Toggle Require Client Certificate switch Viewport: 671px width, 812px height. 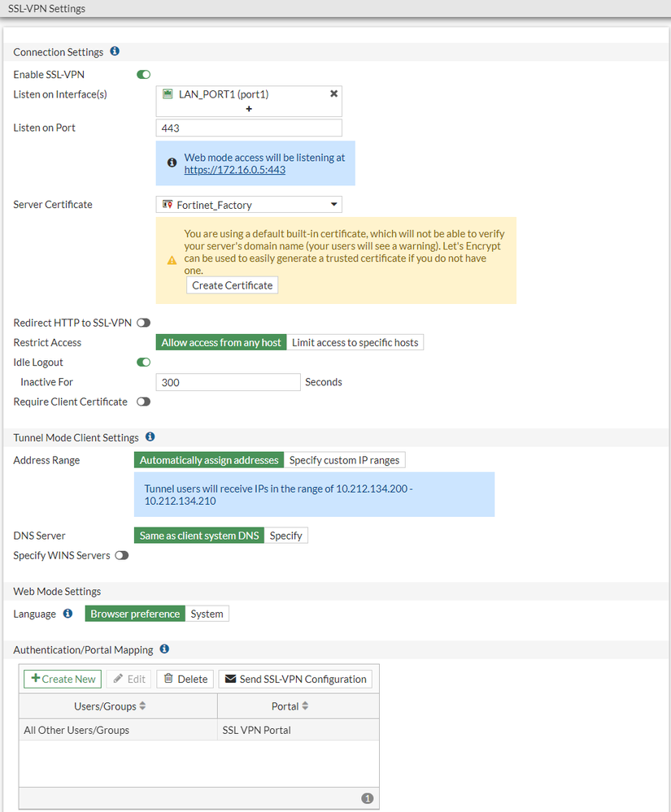144,402
